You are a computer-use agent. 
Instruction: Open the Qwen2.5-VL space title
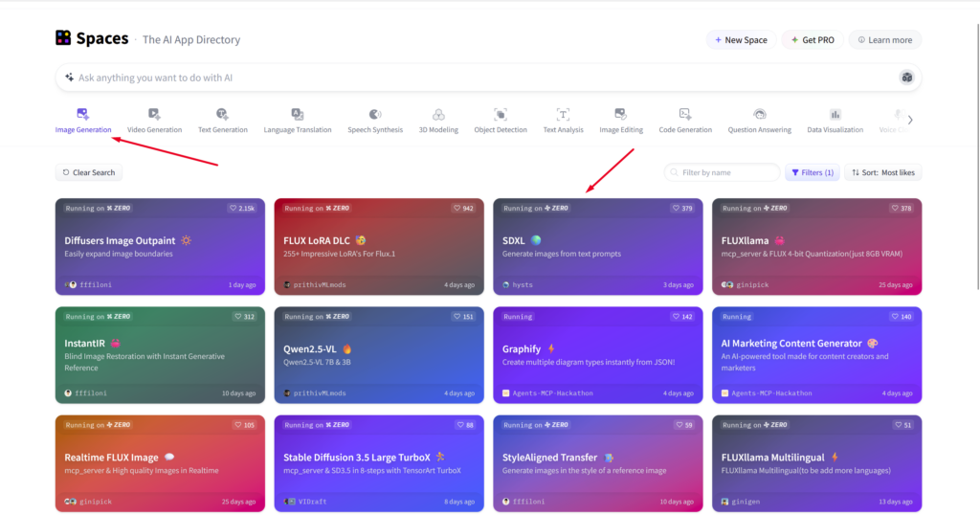[309, 349]
